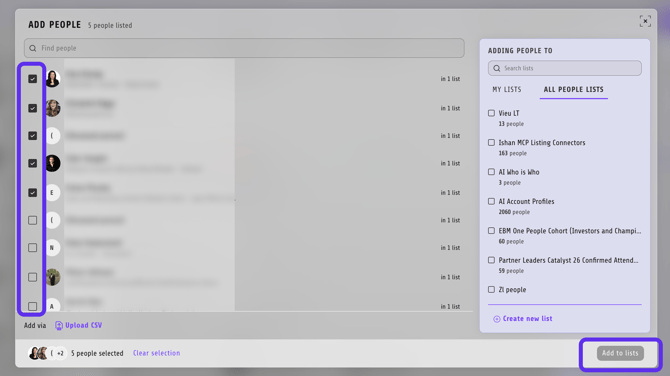Click the '13 people' count under Vieu LT
670x376 pixels.
coord(511,124)
